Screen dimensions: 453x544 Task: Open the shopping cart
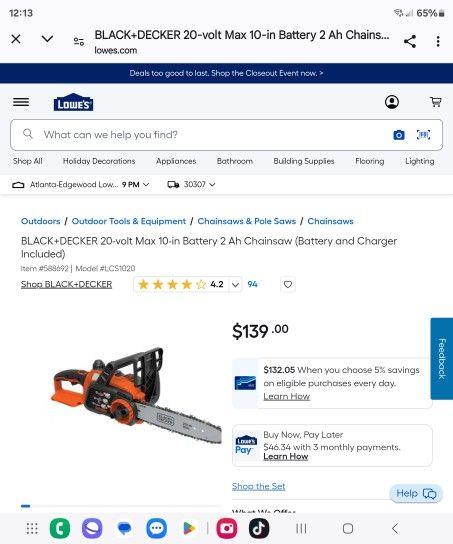[x=436, y=102]
